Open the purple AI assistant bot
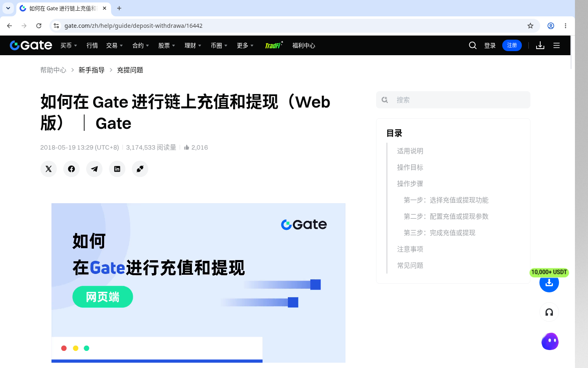Viewport: 588px width, 368px height. point(550,341)
